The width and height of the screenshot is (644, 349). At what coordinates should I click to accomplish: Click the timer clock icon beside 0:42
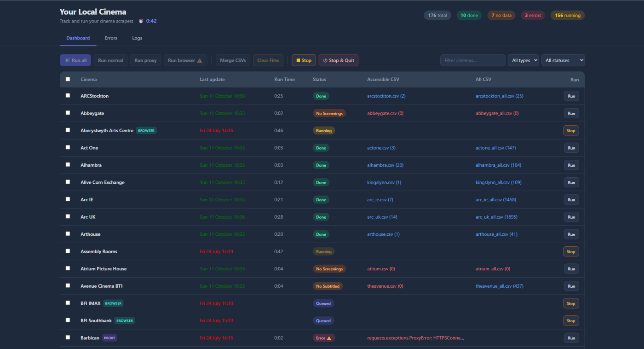pyautogui.click(x=141, y=21)
